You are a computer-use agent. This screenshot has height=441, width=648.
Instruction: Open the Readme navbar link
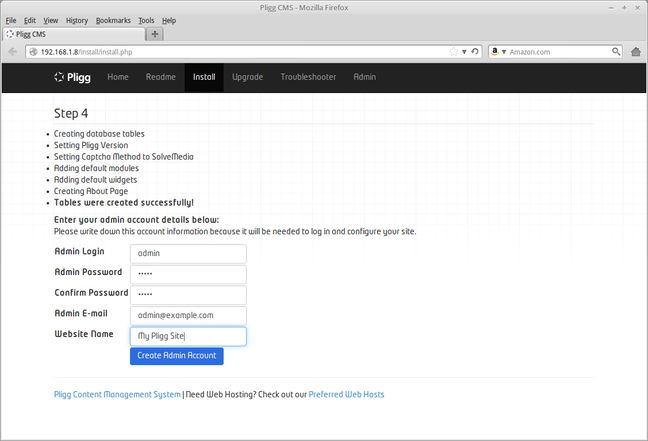pyautogui.click(x=160, y=77)
